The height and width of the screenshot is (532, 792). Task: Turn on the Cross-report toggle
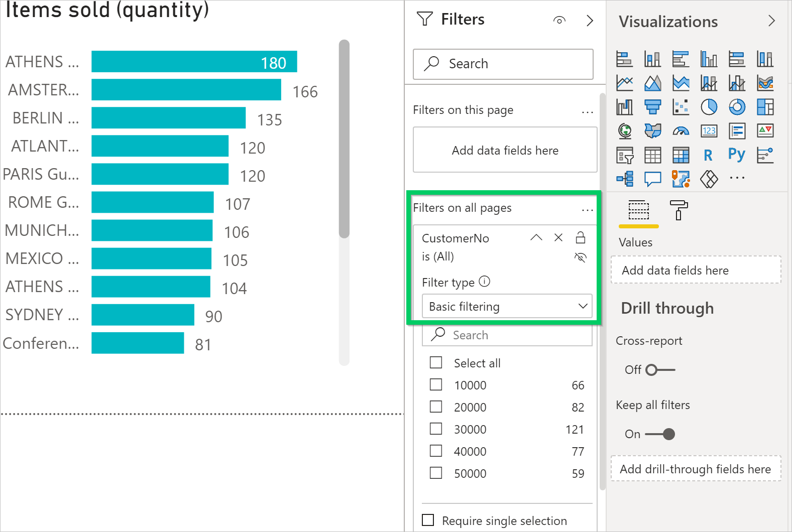coord(660,370)
